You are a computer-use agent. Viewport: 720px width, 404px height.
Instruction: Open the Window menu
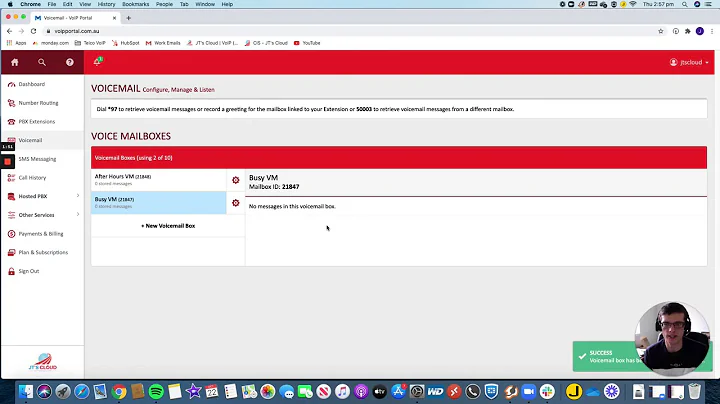coord(205,4)
